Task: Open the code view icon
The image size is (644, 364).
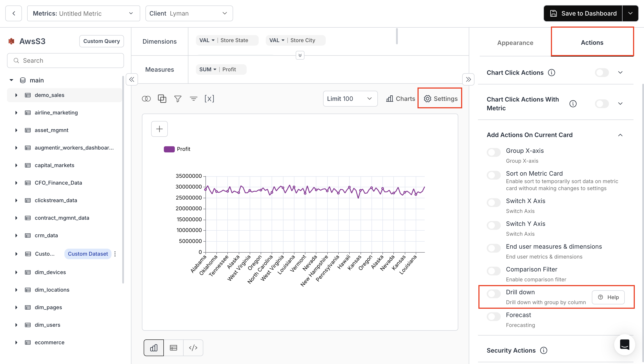Action: point(193,348)
